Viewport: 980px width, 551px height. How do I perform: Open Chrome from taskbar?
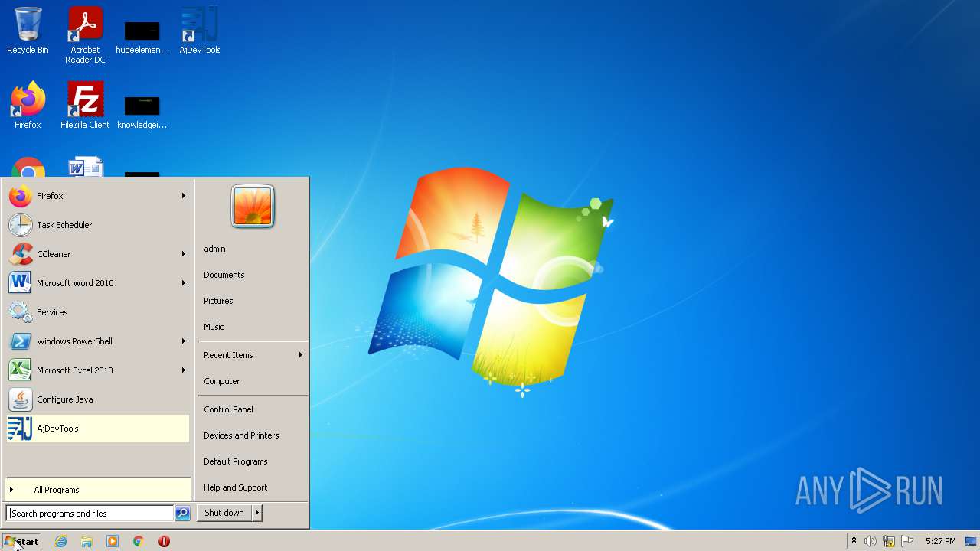coord(139,541)
